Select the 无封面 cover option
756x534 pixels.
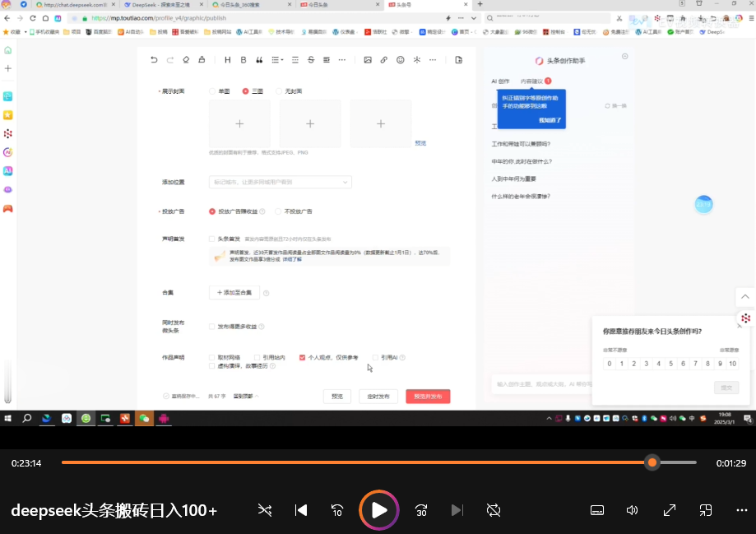point(279,91)
